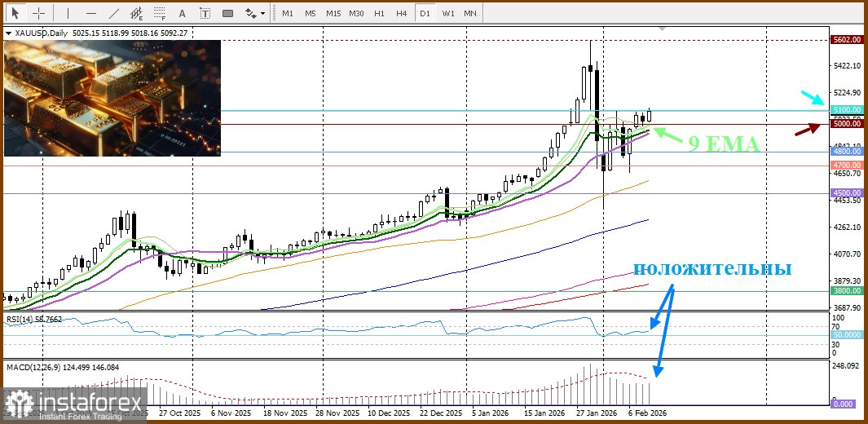Switch chart to M15 timeframe
Viewport: 868px width, 424px height.
point(333,13)
